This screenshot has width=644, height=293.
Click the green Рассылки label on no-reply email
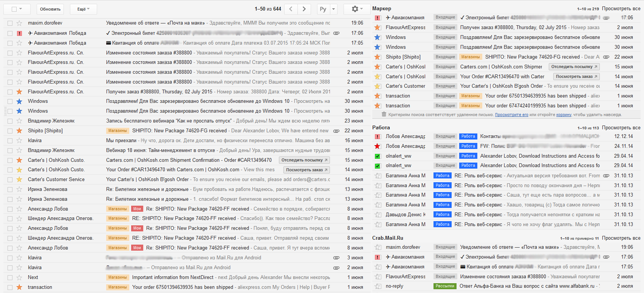(444, 286)
